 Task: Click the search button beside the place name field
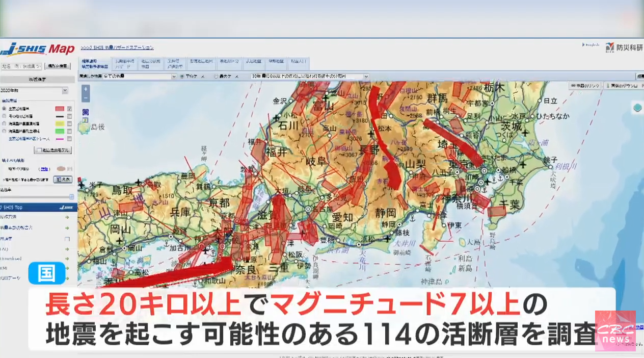click(x=58, y=66)
